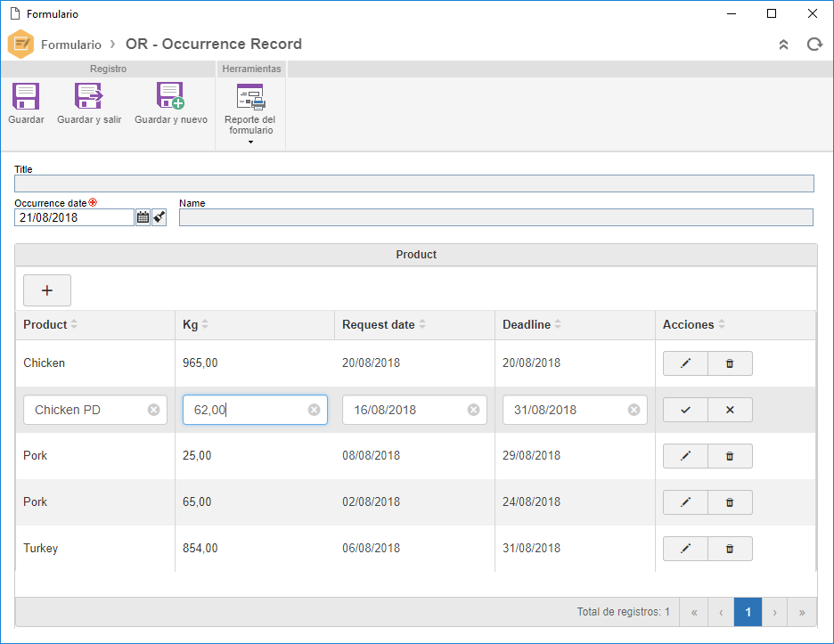Screen dimensions: 834x644
Task: Clear the Chicken PD product field
Action: (154, 410)
